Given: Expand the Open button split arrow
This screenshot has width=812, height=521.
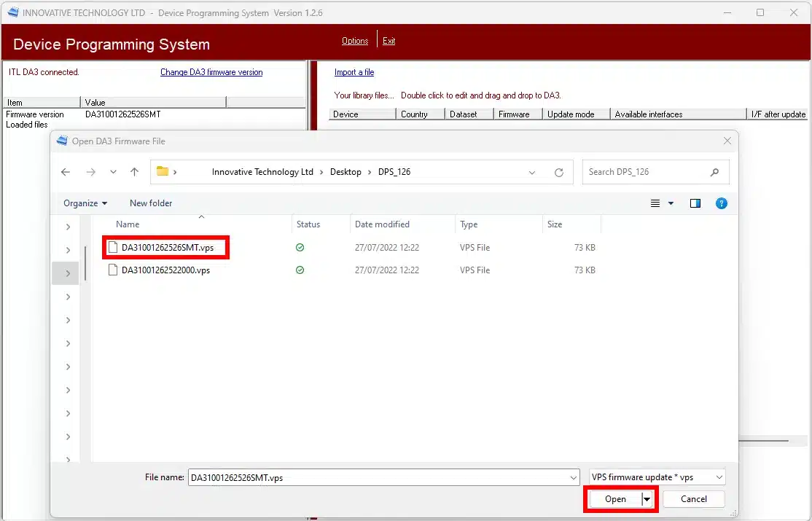Looking at the screenshot, I should point(647,499).
